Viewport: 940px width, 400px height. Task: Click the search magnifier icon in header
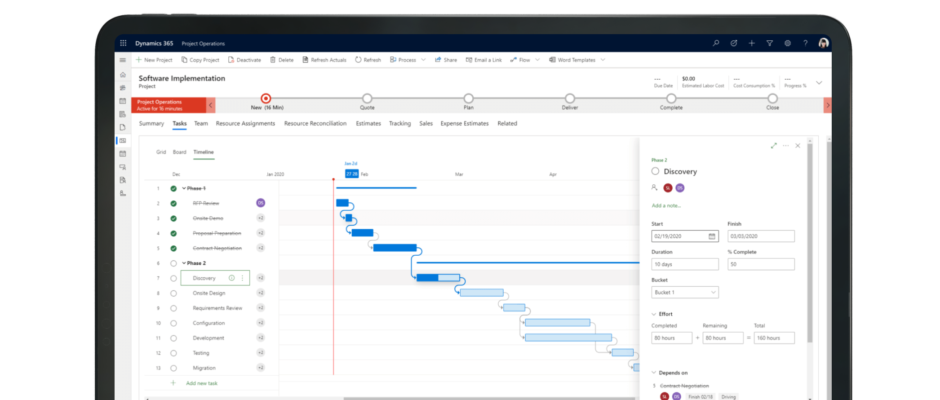[716, 43]
